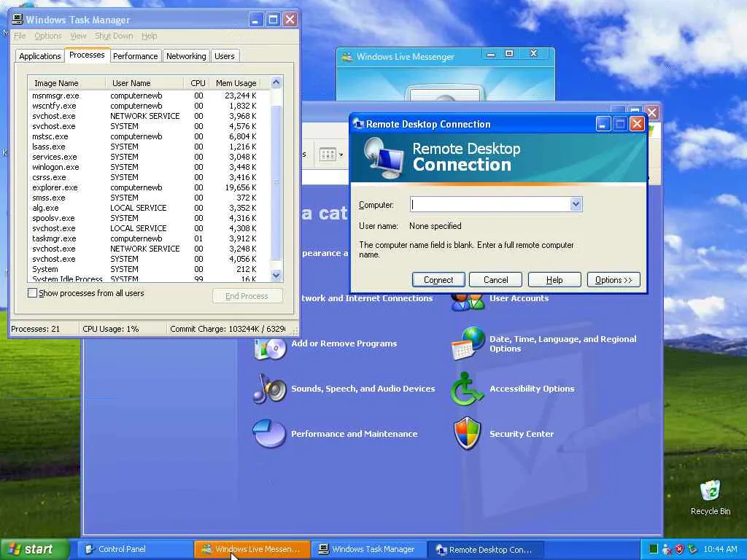The height and width of the screenshot is (560, 747).
Task: Switch to the Networking tab
Action: pyautogui.click(x=186, y=56)
